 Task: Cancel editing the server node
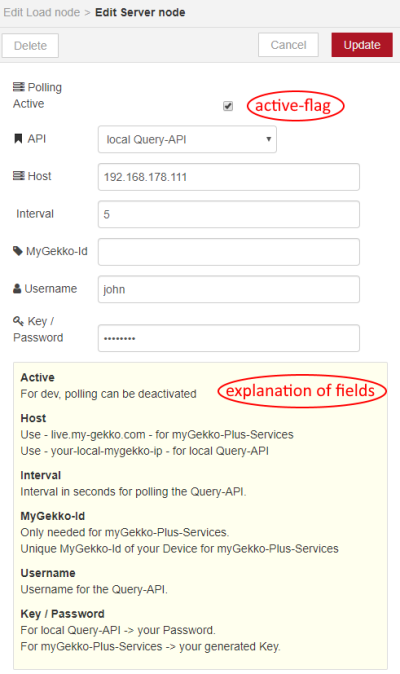click(x=288, y=45)
